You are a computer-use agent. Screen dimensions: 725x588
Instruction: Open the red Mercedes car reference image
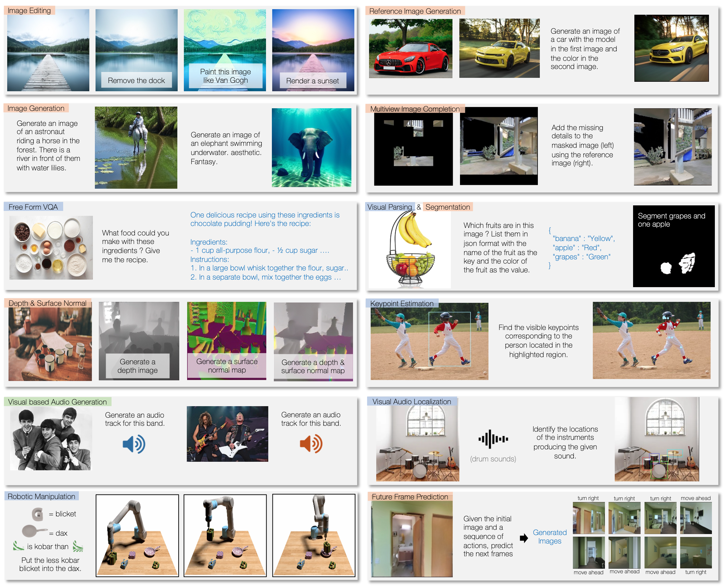tap(411, 48)
